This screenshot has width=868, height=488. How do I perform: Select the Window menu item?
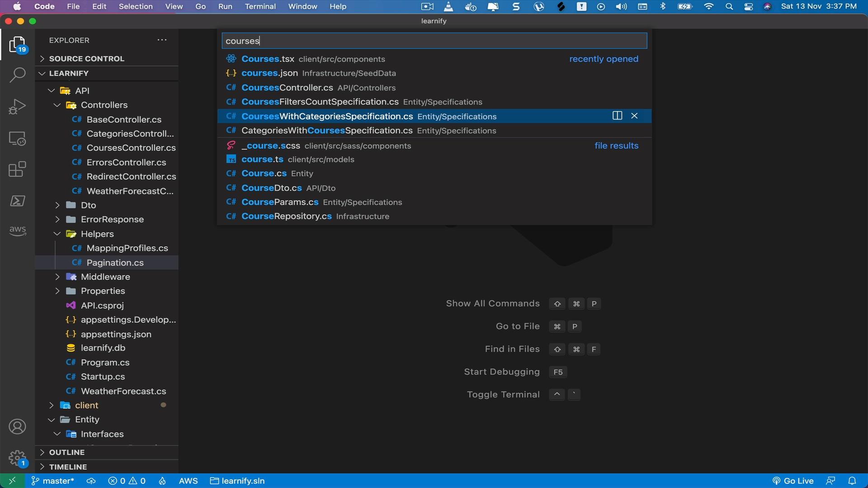pos(303,7)
